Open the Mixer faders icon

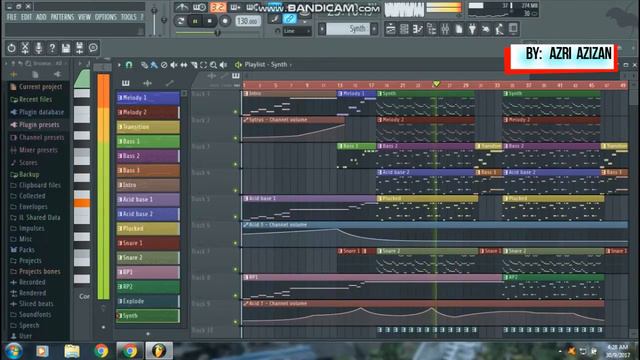(445, 29)
